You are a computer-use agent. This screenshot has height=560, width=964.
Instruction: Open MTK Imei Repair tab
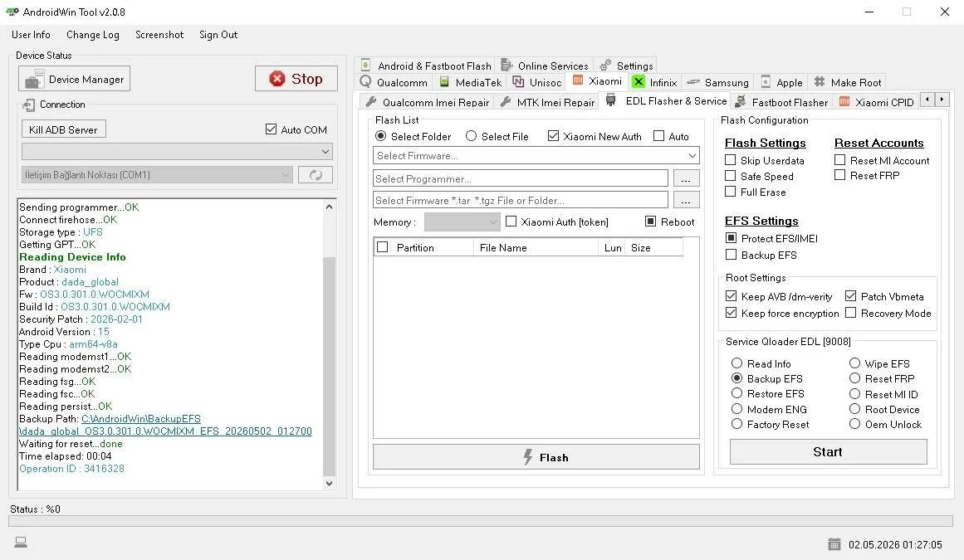coord(547,102)
